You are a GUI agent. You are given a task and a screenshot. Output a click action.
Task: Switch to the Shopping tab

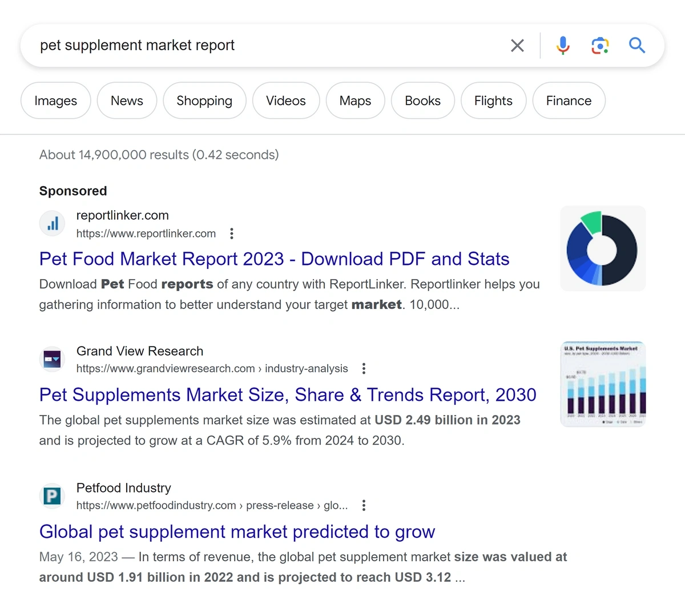click(204, 100)
